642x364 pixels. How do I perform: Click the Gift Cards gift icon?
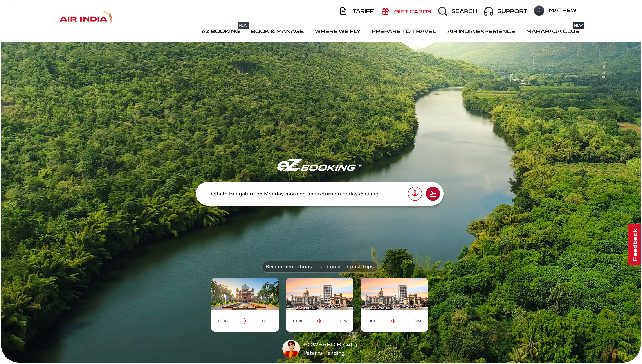pos(385,11)
